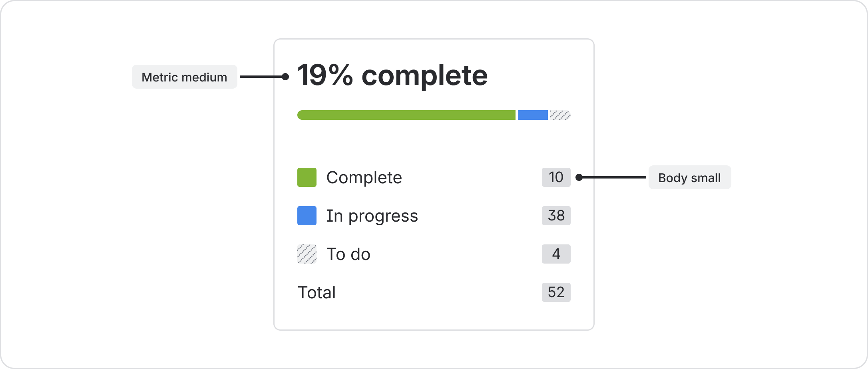This screenshot has height=369, width=868.
Task: Select the 'To do' legend label
Action: (x=348, y=254)
